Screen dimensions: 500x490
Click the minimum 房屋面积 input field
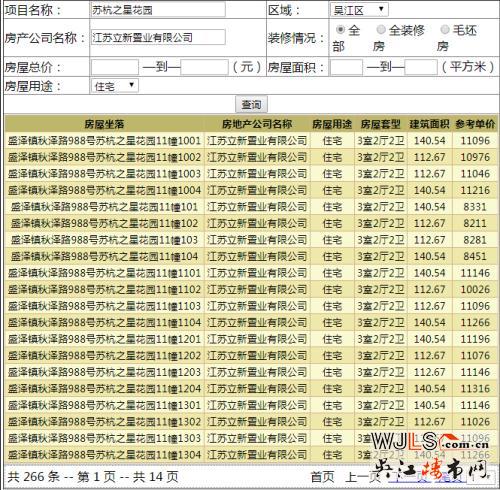347,67
